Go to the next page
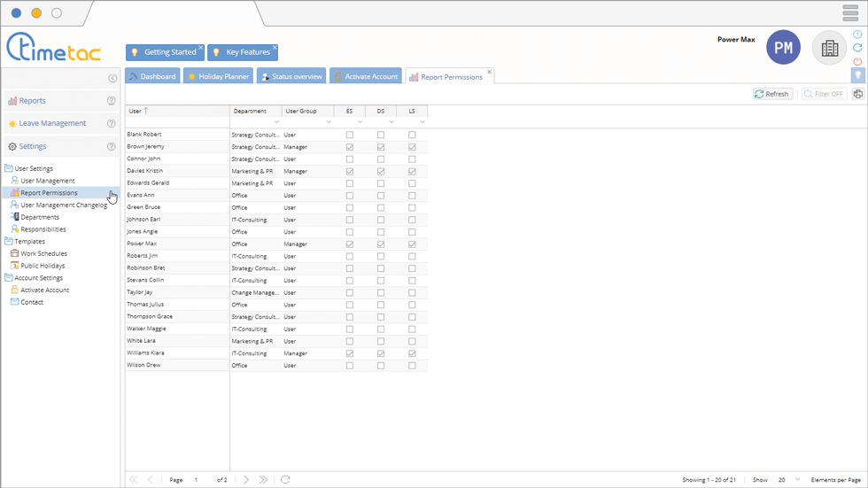This screenshot has width=868, height=488. (x=246, y=480)
